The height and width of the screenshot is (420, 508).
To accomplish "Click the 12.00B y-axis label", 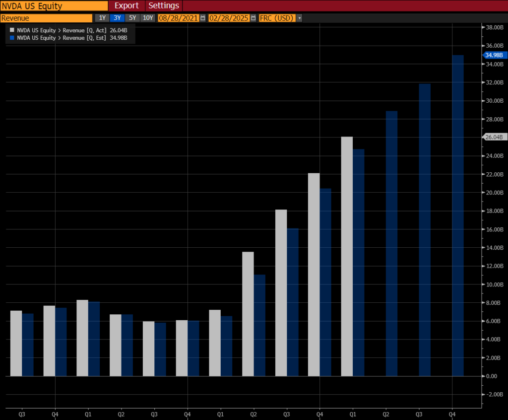I will tap(495, 266).
